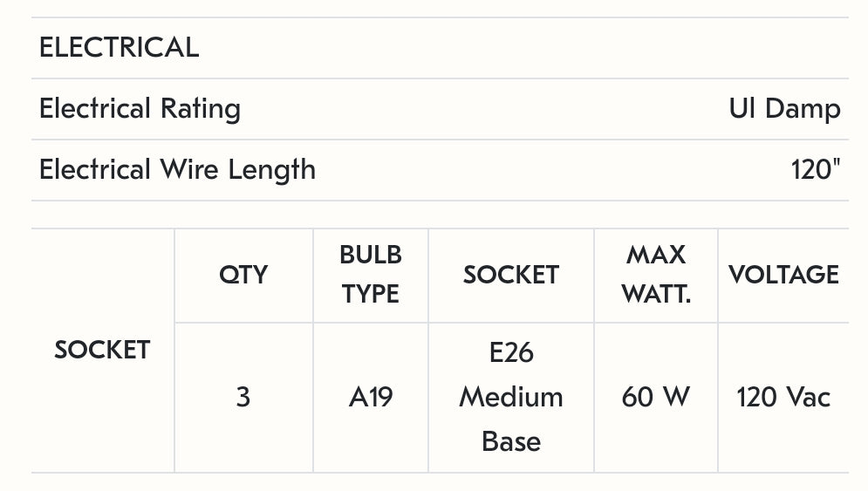Viewport: 868px width, 491px height.
Task: Click the E26 text in the socket cell
Action: 511,353
